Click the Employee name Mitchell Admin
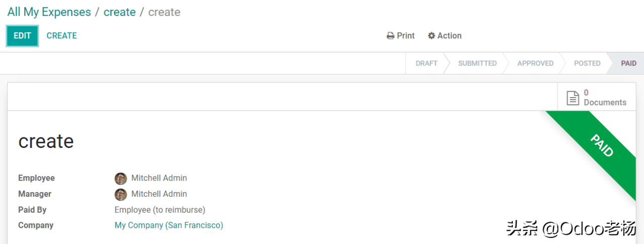 coord(159,178)
